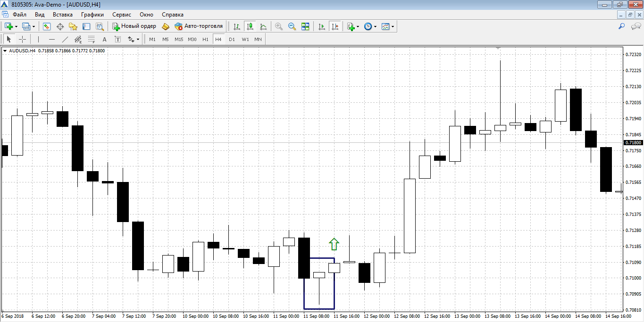Open the Графики menu
Screen dimensions: 644x322
click(x=92, y=15)
